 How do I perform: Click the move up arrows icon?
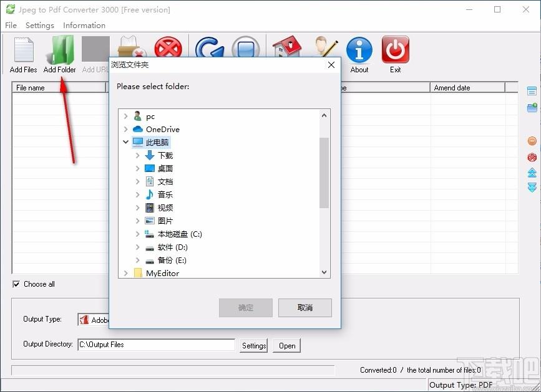pos(532,173)
